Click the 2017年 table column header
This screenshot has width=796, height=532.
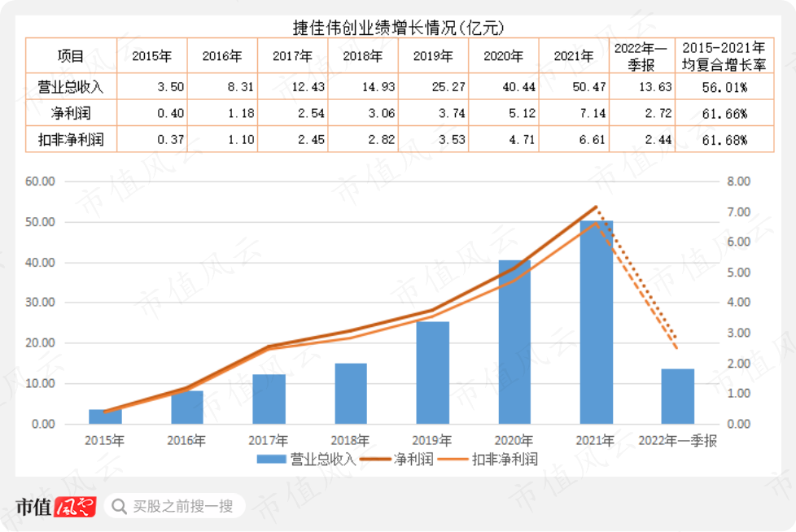292,56
